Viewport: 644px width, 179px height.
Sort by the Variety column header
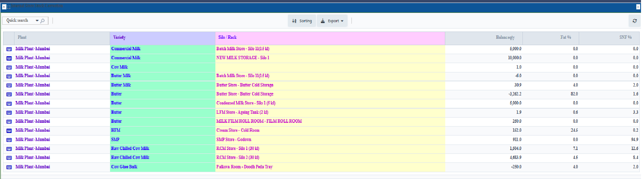[x=162, y=38]
